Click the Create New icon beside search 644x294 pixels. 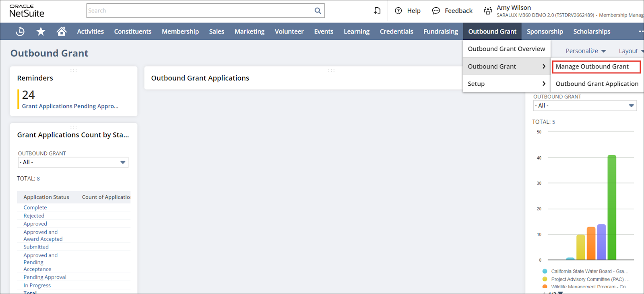tap(377, 11)
